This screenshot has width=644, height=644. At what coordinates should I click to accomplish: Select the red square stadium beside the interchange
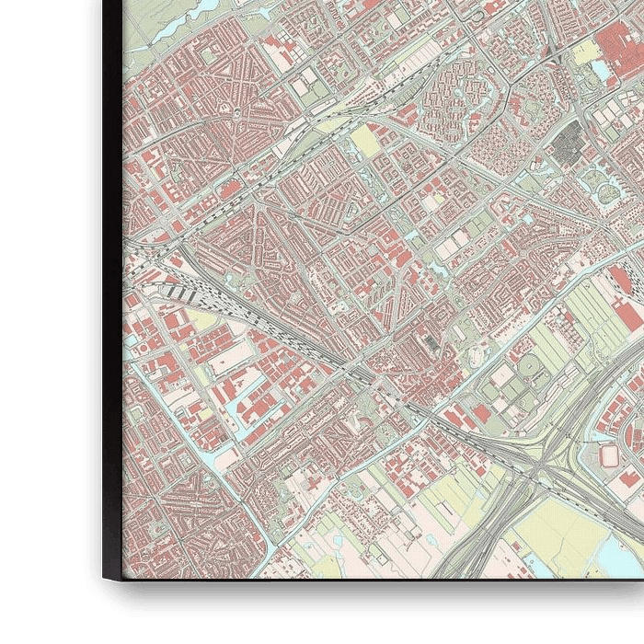click(x=609, y=454)
